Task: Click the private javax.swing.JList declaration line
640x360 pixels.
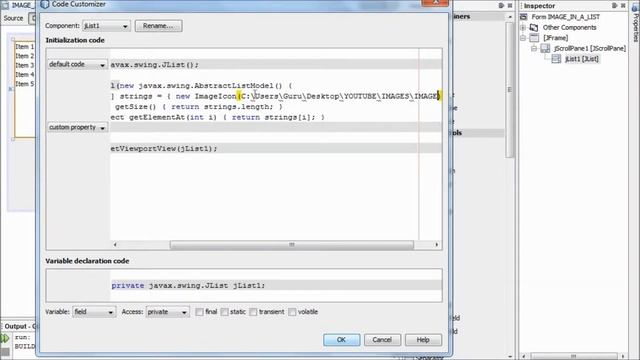Action: point(188,285)
